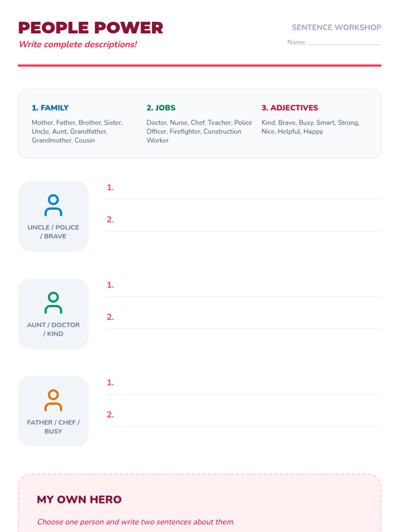This screenshot has width=399, height=532.
Task: Click the AUNT / DOCTOR / KIND label
Action: click(x=53, y=329)
